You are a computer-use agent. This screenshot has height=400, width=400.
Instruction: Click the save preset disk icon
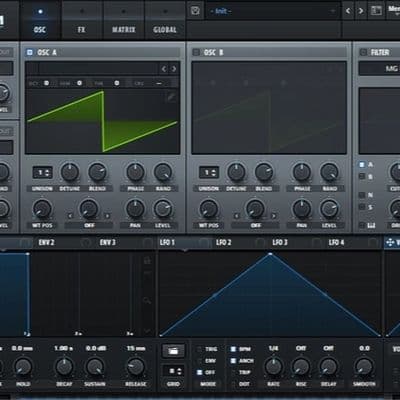195,11
